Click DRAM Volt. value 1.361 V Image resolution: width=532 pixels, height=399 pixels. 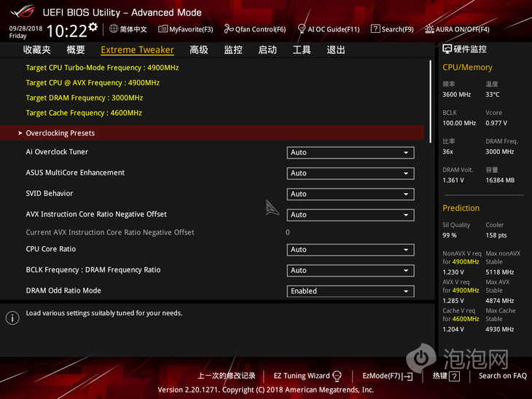pyautogui.click(x=453, y=181)
